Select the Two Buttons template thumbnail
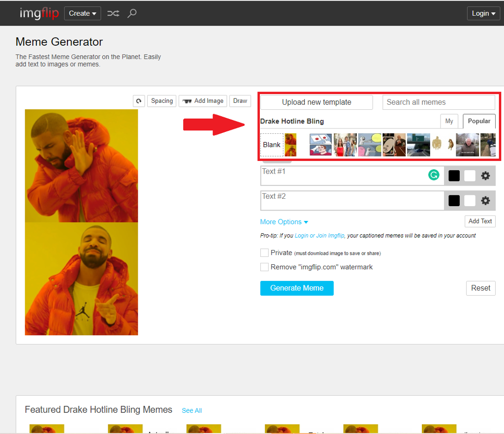The height and width of the screenshot is (434, 504). tap(320, 145)
